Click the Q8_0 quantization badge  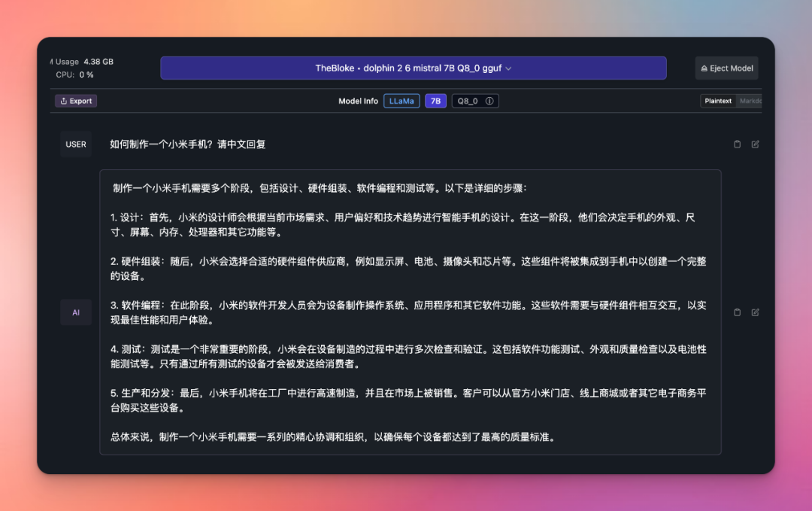(468, 100)
